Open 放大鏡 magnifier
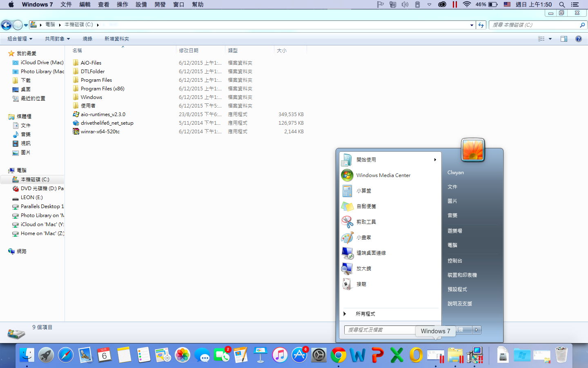The height and width of the screenshot is (368, 588). [363, 269]
